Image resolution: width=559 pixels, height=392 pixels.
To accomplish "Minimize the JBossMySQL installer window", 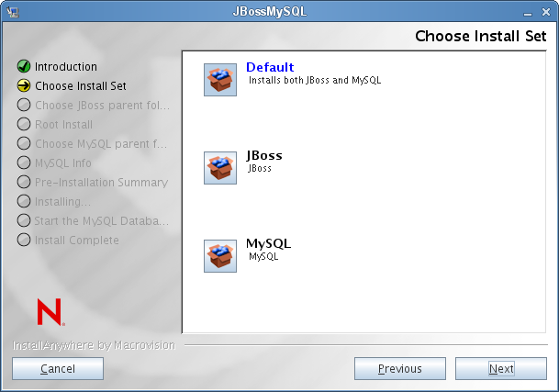I will (x=528, y=13).
